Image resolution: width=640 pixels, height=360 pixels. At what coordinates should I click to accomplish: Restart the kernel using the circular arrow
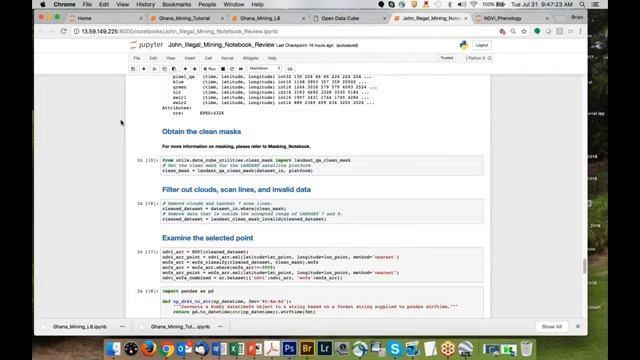(x=232, y=69)
